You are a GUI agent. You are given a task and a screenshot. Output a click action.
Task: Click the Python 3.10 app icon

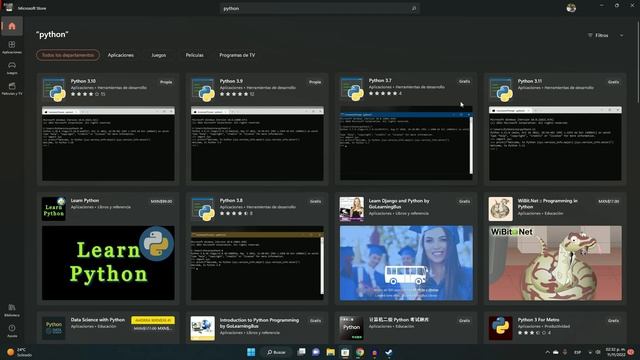[54, 89]
